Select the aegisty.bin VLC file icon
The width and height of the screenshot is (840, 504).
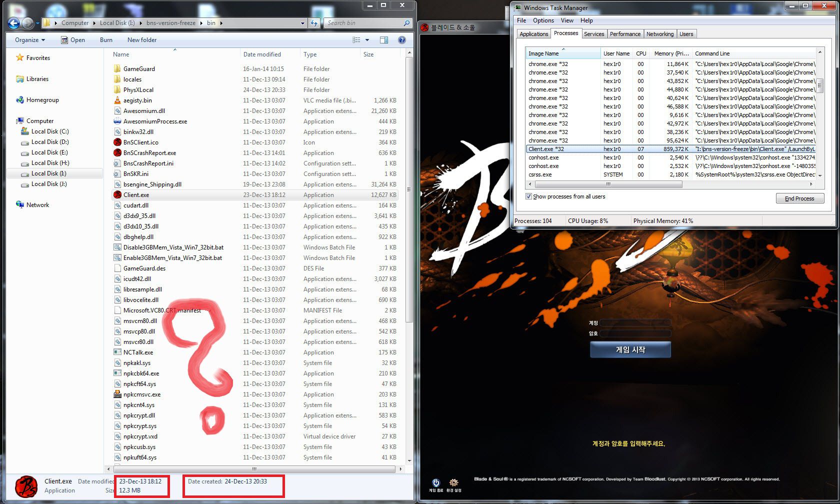point(117,100)
